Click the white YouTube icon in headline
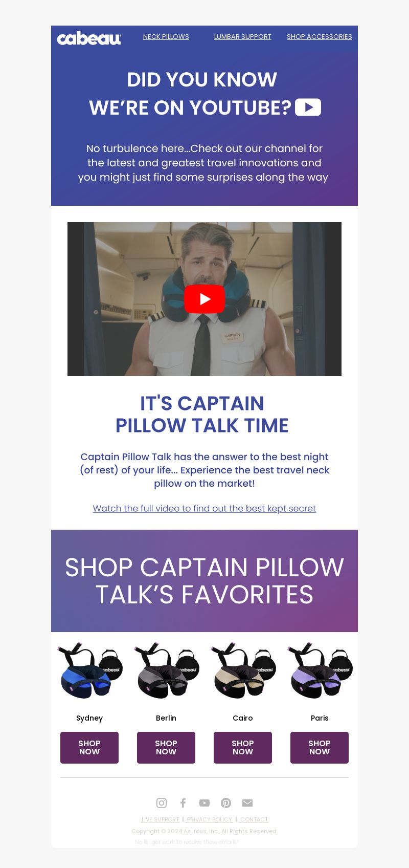The width and height of the screenshot is (409, 868). (308, 107)
